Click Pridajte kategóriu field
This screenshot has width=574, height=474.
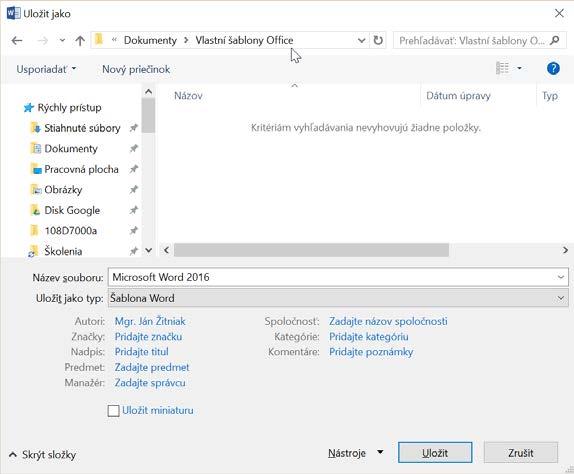click(x=369, y=336)
